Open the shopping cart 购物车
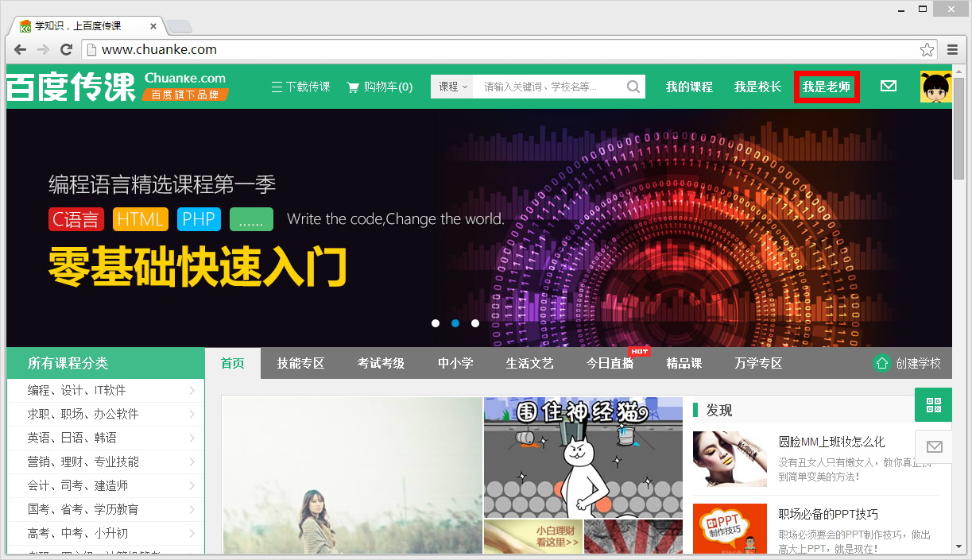Image resolution: width=972 pixels, height=560 pixels. coord(379,87)
